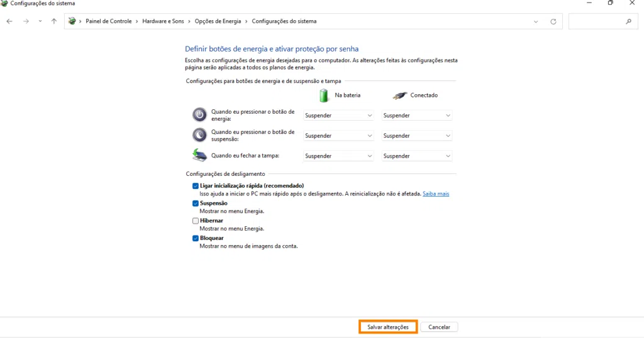Click the Control Panel icon in address bar
Viewport: 644px width, 338px height.
tap(72, 21)
